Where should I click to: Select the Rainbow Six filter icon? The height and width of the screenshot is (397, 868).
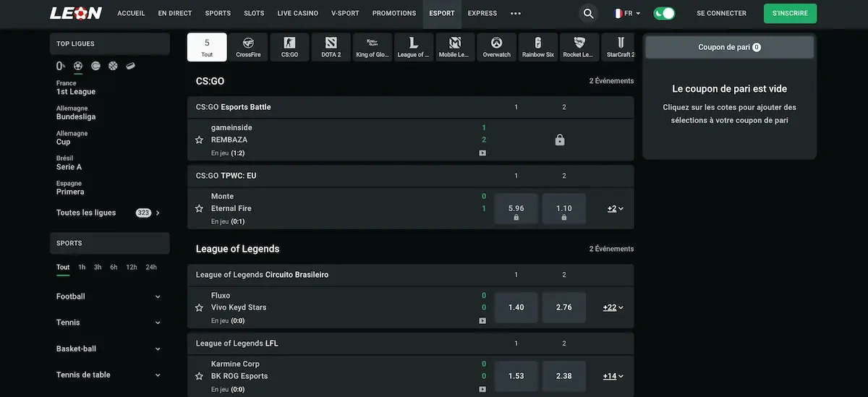point(537,47)
